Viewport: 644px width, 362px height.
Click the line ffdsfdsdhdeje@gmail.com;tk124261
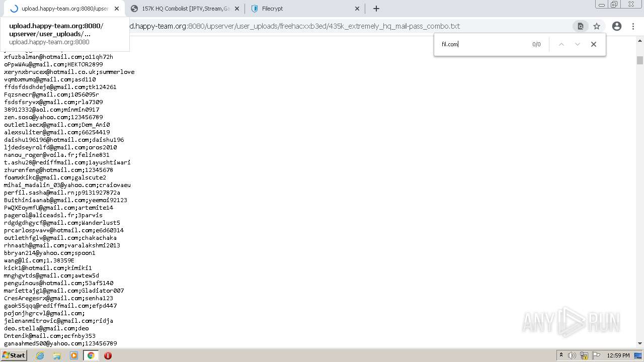(60, 87)
